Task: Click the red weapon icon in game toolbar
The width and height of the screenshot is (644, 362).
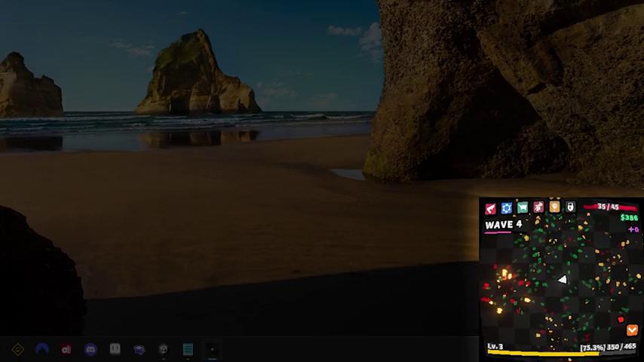Action: coord(490,208)
